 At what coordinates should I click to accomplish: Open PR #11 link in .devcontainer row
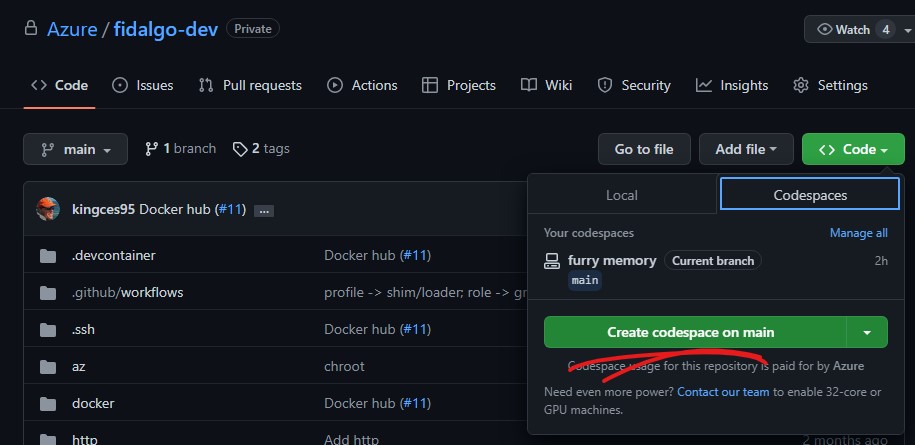tap(415, 255)
